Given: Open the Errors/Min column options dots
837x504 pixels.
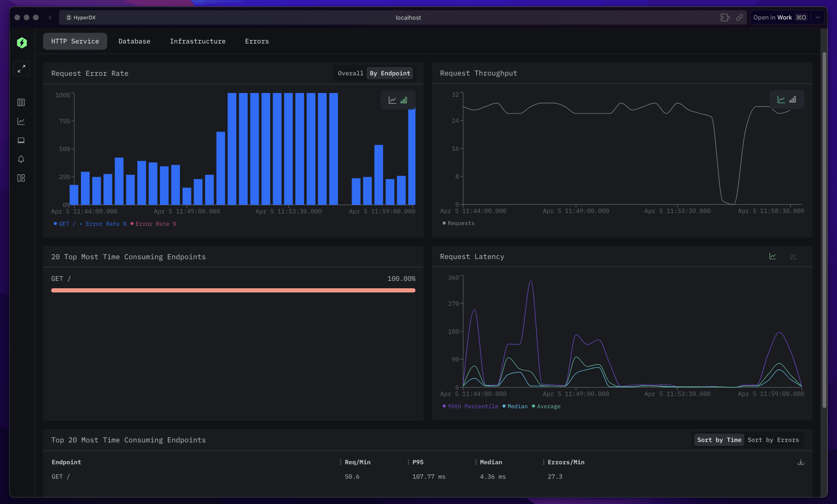Looking at the screenshot, I should click(544, 462).
